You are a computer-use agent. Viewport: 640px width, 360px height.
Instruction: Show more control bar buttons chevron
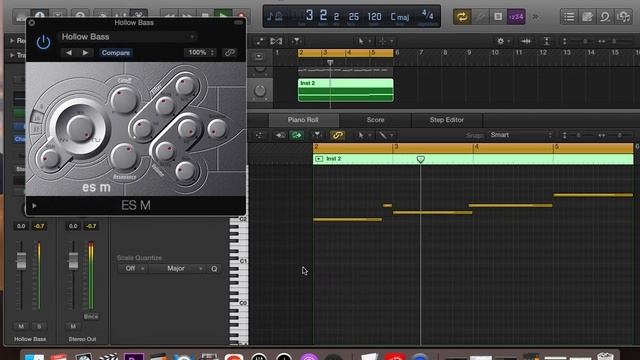[x=535, y=17]
